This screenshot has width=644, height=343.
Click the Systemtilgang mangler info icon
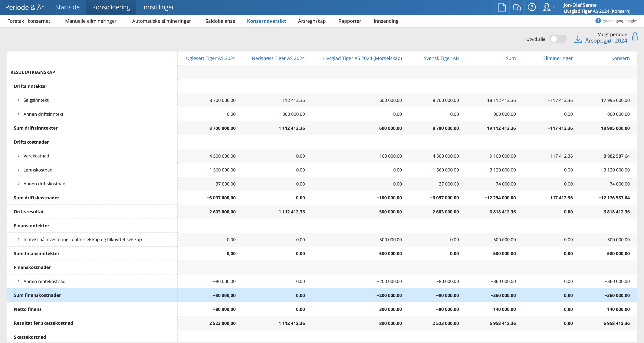(x=598, y=21)
